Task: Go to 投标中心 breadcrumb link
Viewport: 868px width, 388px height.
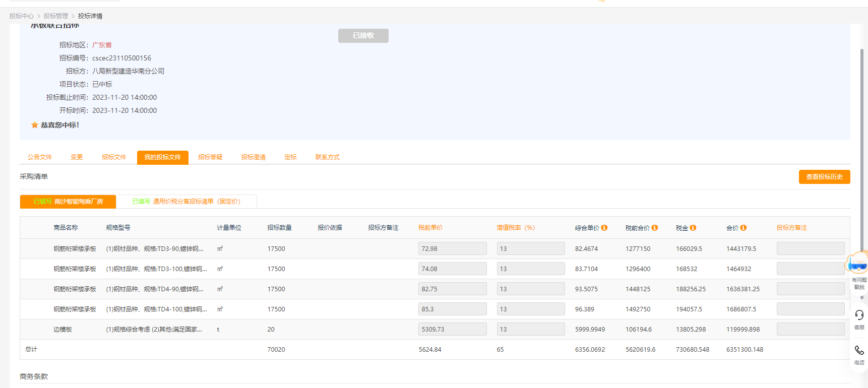Action: coord(22,16)
